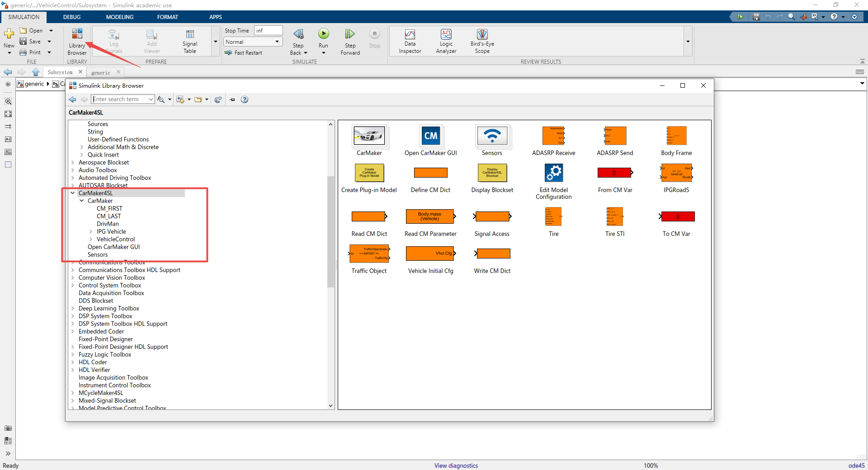This screenshot has width=868, height=470.
Task: Switch to the DEBUG tab
Action: [72, 17]
